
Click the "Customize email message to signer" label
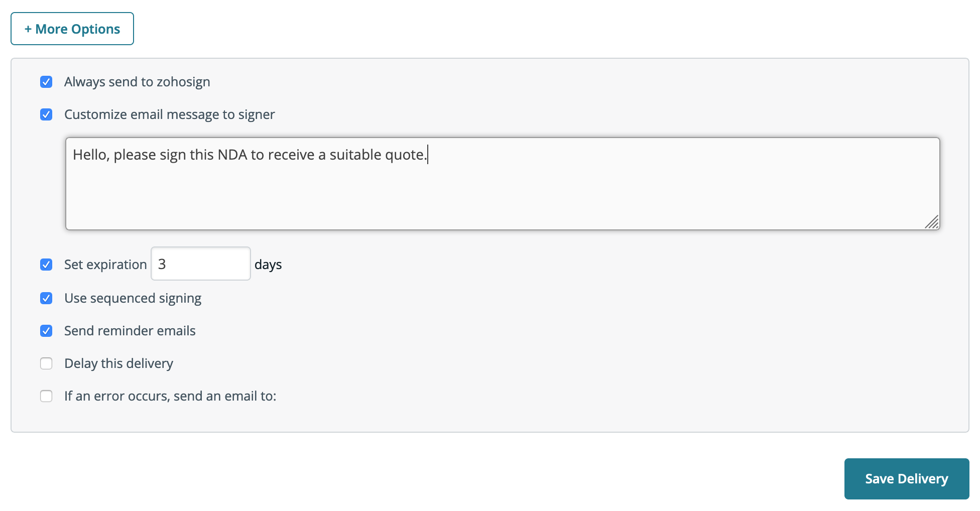(x=170, y=114)
